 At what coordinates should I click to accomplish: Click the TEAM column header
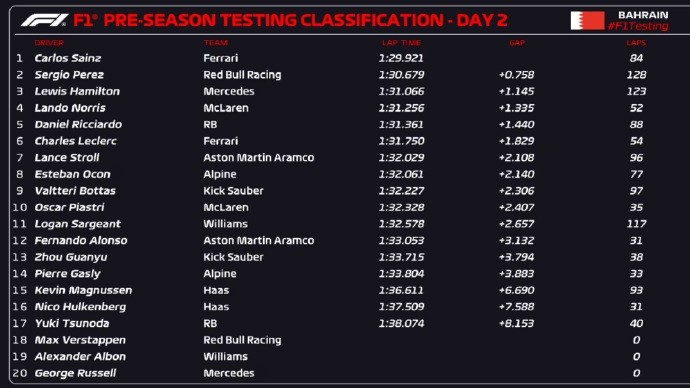pos(216,43)
